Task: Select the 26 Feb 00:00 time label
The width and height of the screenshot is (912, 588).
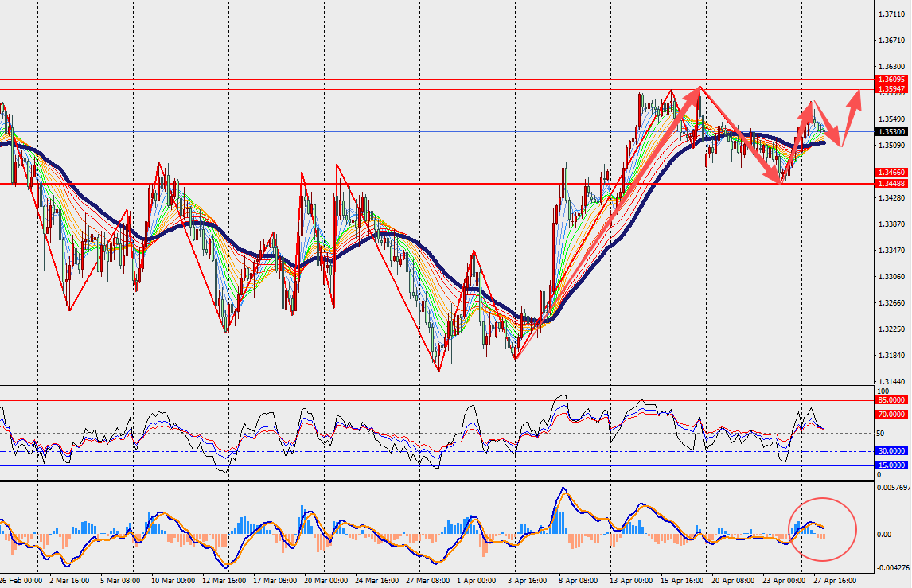Action: [21, 580]
